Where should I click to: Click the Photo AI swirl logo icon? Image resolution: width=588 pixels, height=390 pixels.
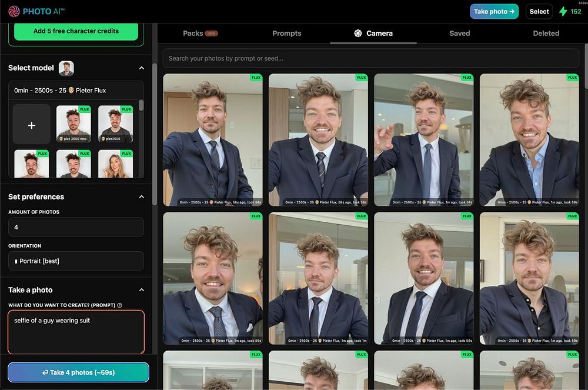click(14, 12)
